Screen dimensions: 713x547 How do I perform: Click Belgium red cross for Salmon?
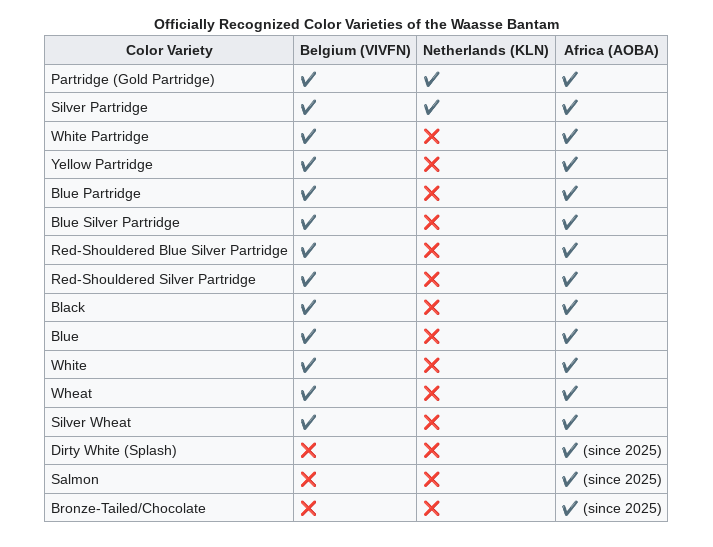(308, 479)
